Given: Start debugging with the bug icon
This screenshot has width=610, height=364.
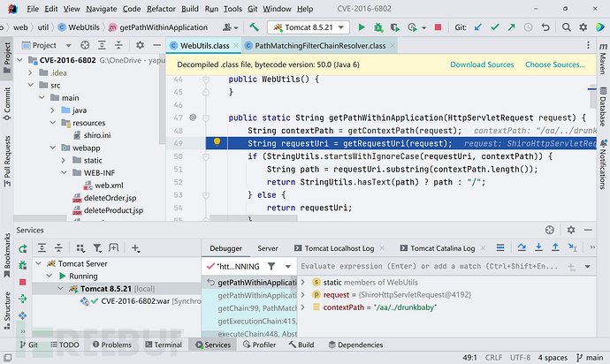Looking at the screenshot, I should point(378,27).
